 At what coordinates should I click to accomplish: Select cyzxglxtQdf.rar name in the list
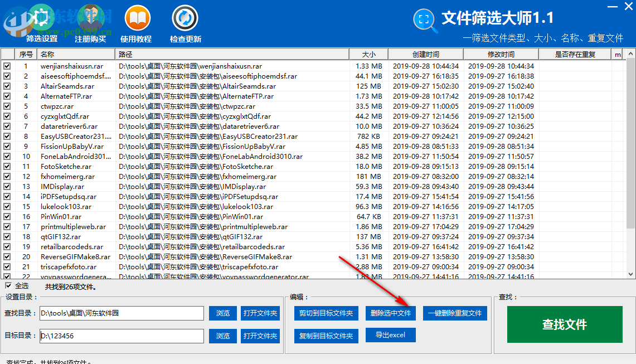tap(65, 116)
